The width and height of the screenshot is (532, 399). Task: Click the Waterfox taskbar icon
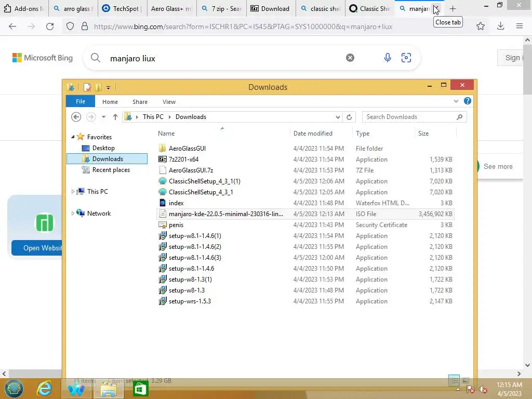coord(76,389)
